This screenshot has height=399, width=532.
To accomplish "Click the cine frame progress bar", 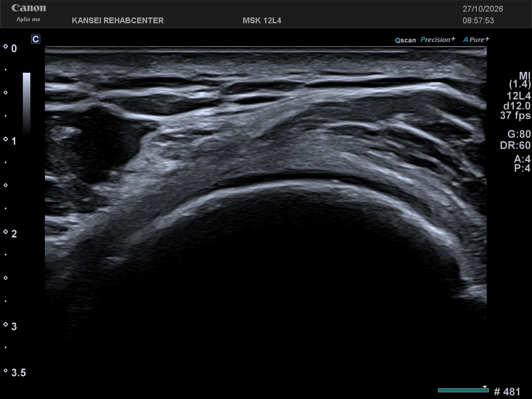I will pos(463,390).
